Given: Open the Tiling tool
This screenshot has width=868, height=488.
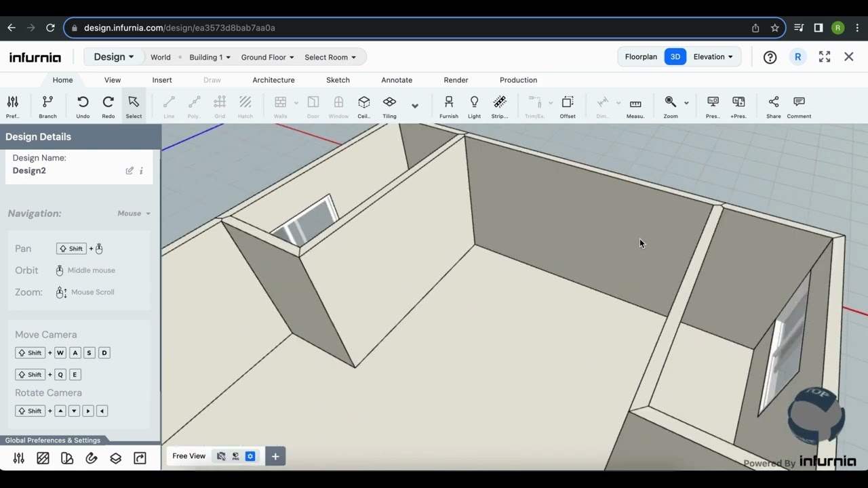Looking at the screenshot, I should (x=389, y=106).
